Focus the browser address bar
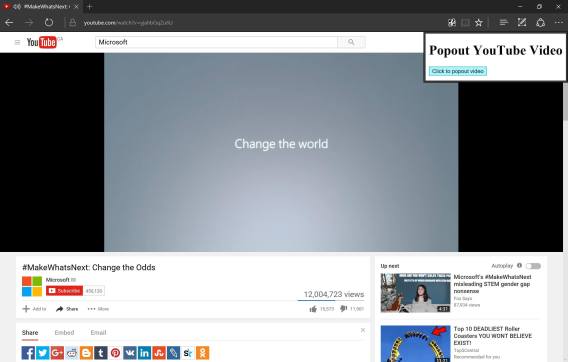The width and height of the screenshot is (568, 362). 254,22
